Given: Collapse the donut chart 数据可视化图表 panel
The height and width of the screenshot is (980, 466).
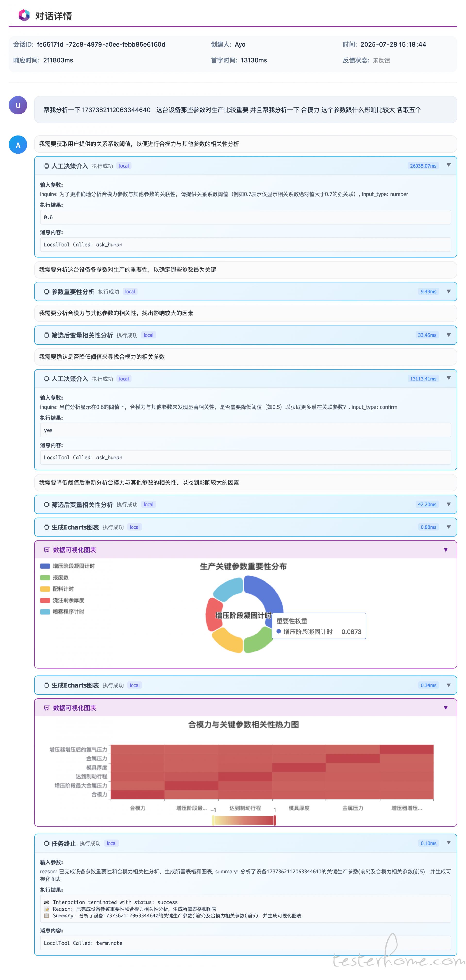Looking at the screenshot, I should point(445,550).
